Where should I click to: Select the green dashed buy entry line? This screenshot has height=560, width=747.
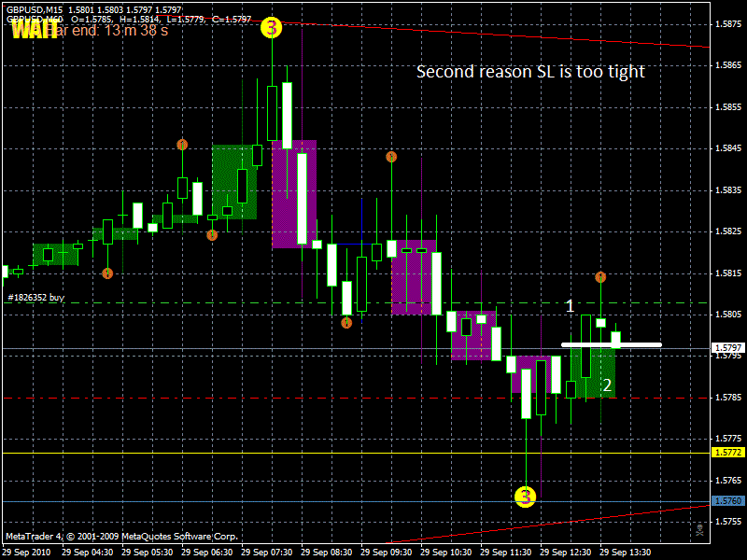[357, 302]
